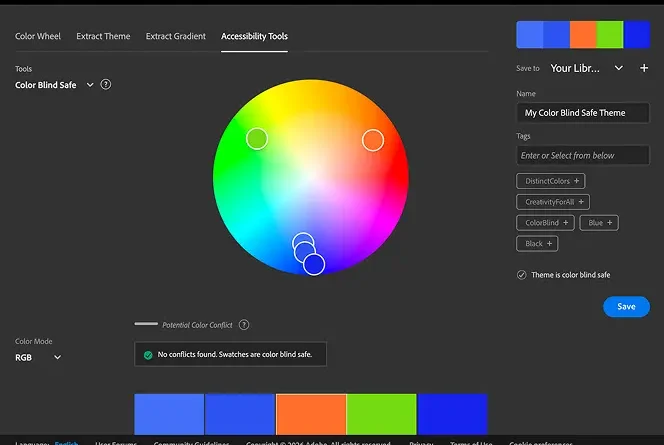Select the green handle on color wheel
Screen dimensions: 664x445
[x=257, y=138]
